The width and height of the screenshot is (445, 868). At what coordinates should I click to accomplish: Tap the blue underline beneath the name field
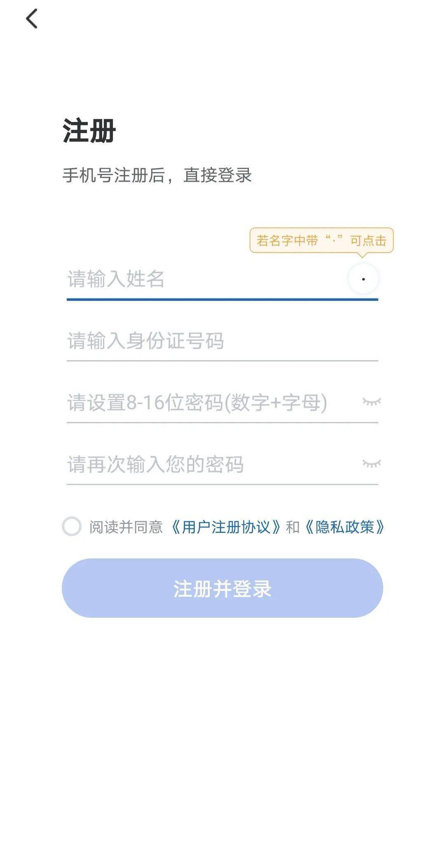click(x=222, y=299)
